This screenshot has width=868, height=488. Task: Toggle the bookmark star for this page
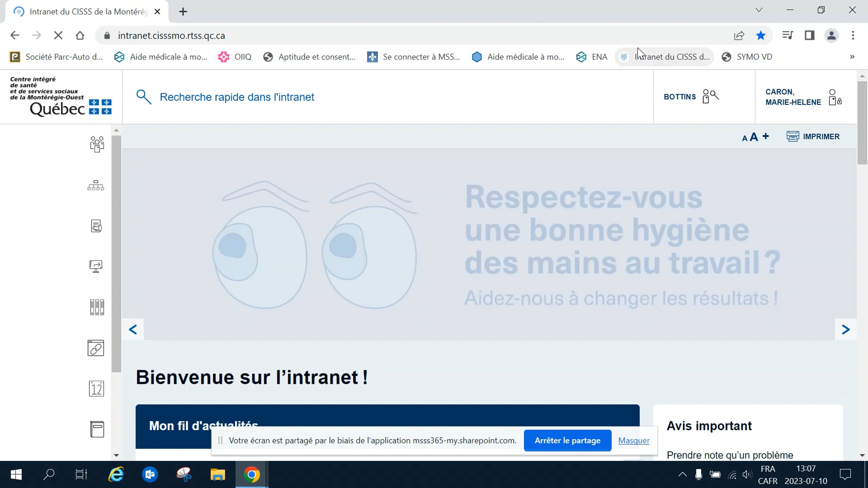click(x=761, y=35)
